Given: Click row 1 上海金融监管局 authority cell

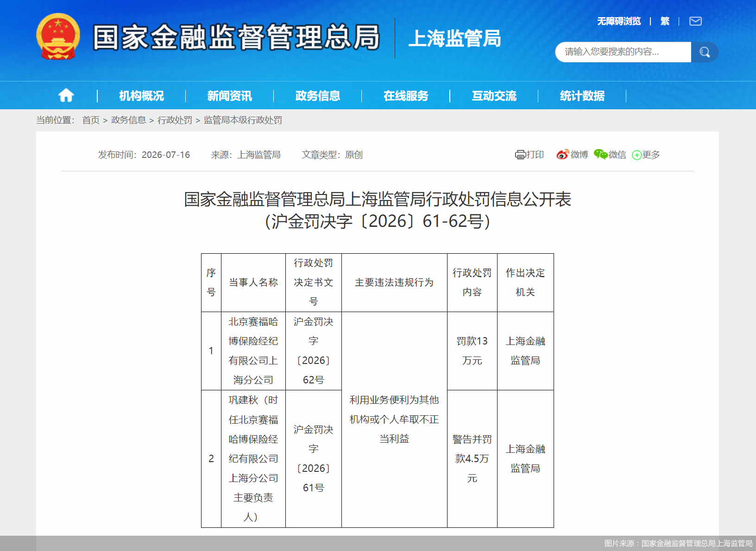Looking at the screenshot, I should coord(525,351).
